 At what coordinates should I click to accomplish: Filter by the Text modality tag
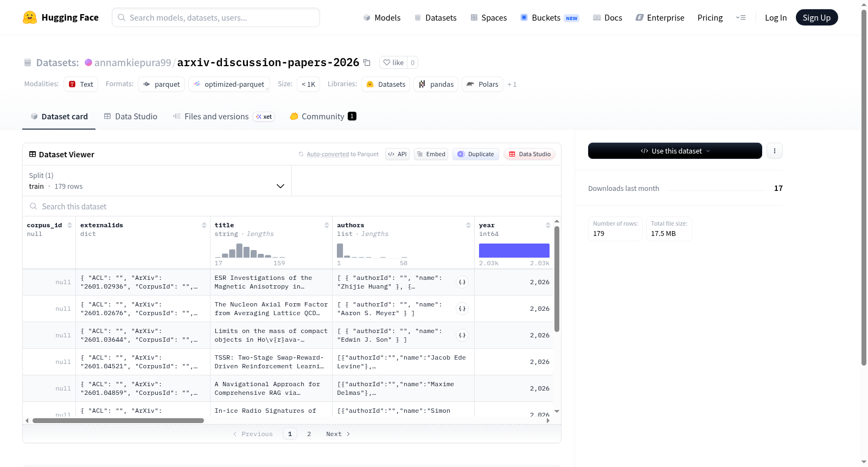pos(81,85)
